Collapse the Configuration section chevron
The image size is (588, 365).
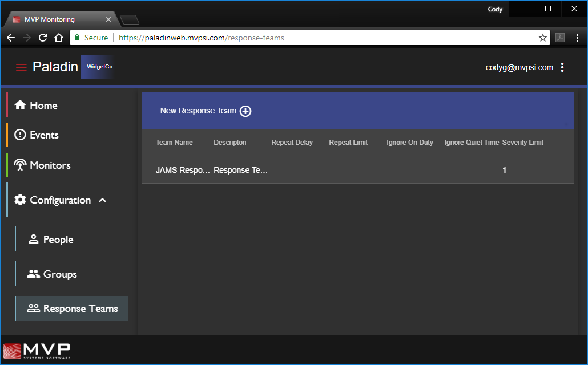(103, 200)
